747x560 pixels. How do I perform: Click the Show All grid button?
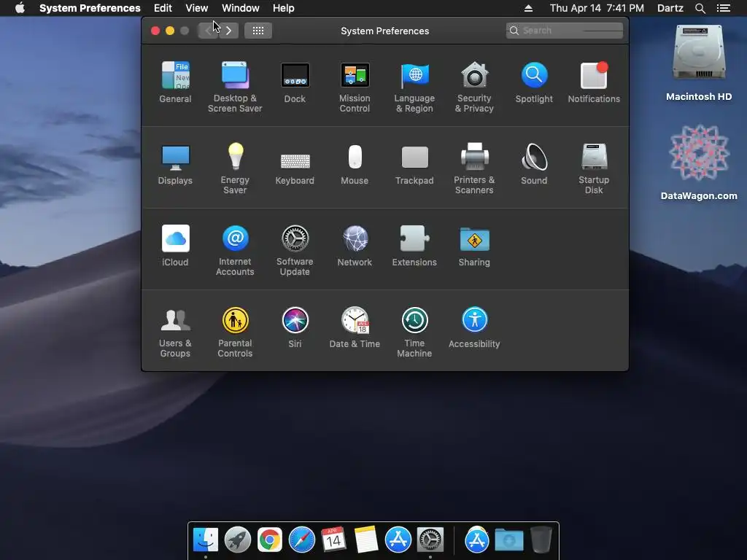[258, 31]
